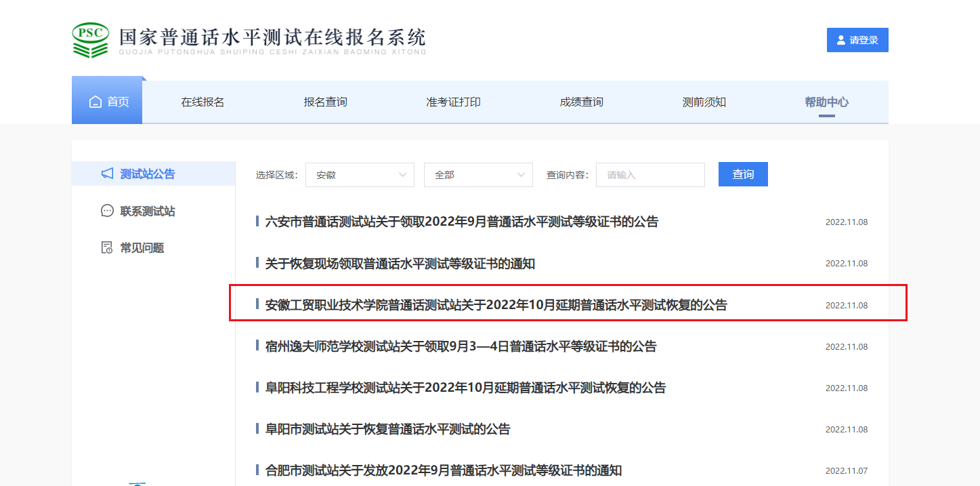980x486 pixels.
Task: Click the document icon beside 常见问题
Action: click(107, 247)
